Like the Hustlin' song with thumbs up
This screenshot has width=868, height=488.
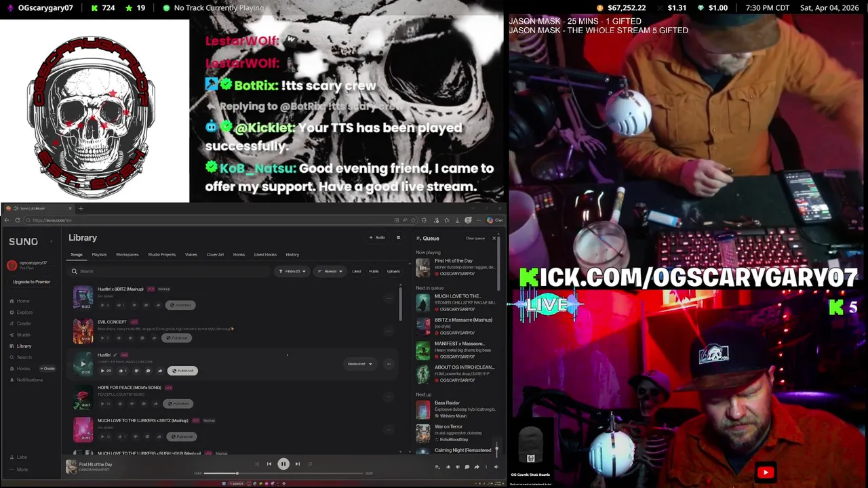click(x=123, y=371)
